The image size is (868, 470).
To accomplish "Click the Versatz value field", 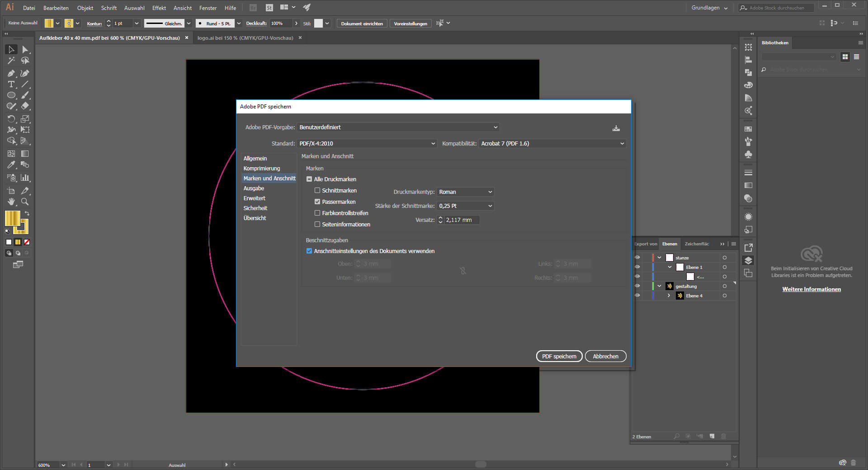I will (461, 220).
